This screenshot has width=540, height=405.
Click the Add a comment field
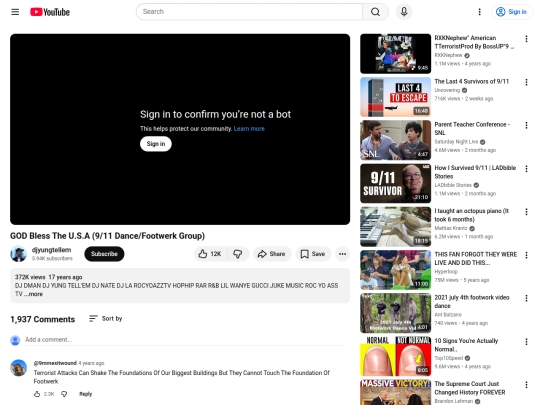[184, 340]
